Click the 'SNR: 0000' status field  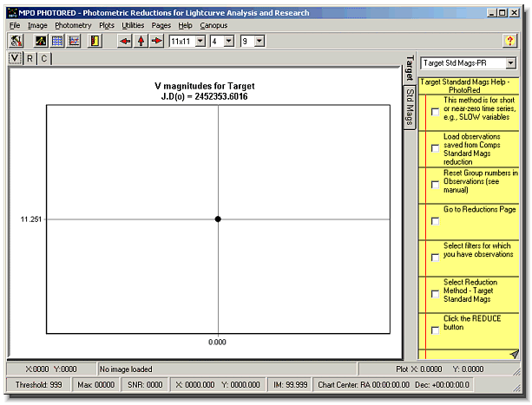(x=145, y=385)
